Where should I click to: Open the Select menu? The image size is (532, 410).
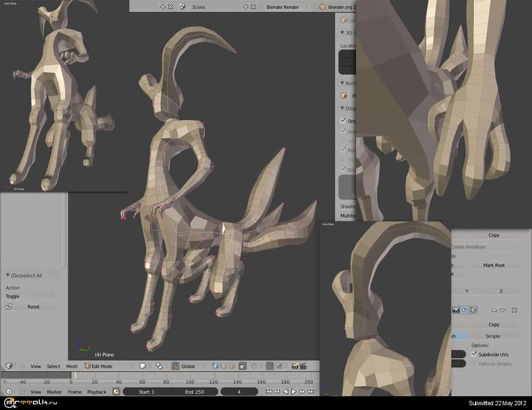53,366
